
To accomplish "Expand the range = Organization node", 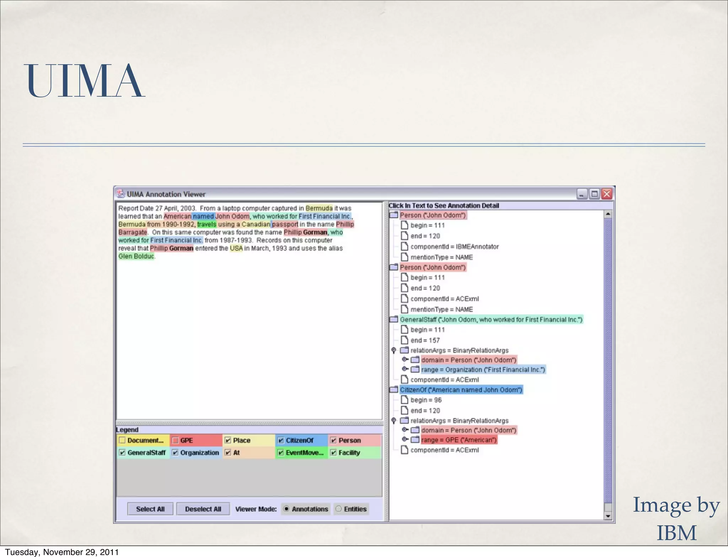I will pos(405,369).
